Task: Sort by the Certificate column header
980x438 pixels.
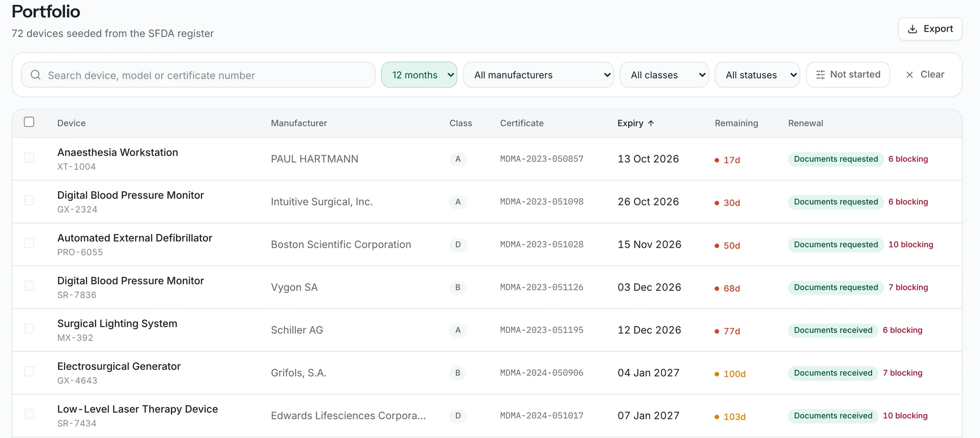Action: [522, 123]
